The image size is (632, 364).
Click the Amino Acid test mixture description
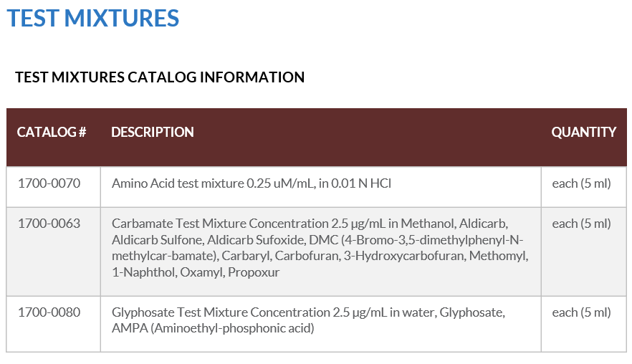(x=251, y=183)
